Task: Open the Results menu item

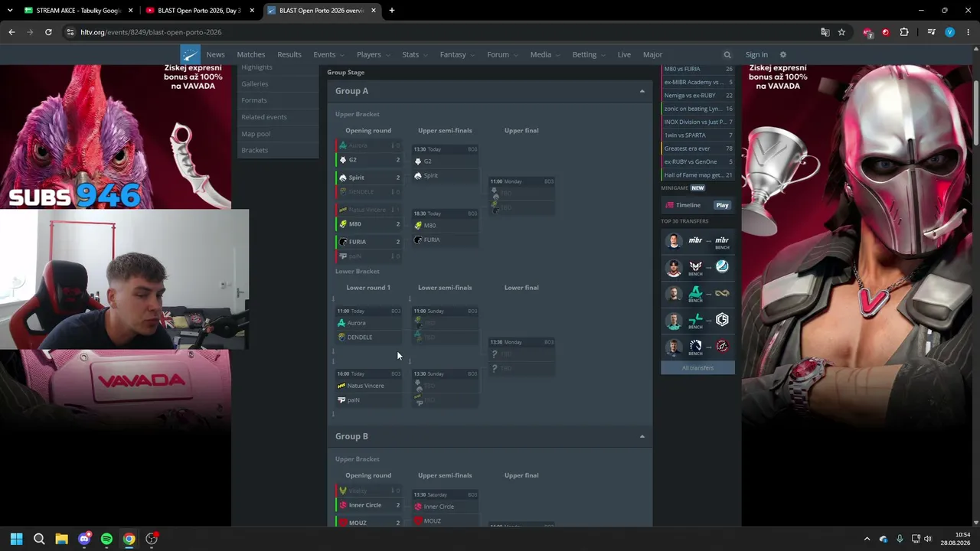Action: 289,54
